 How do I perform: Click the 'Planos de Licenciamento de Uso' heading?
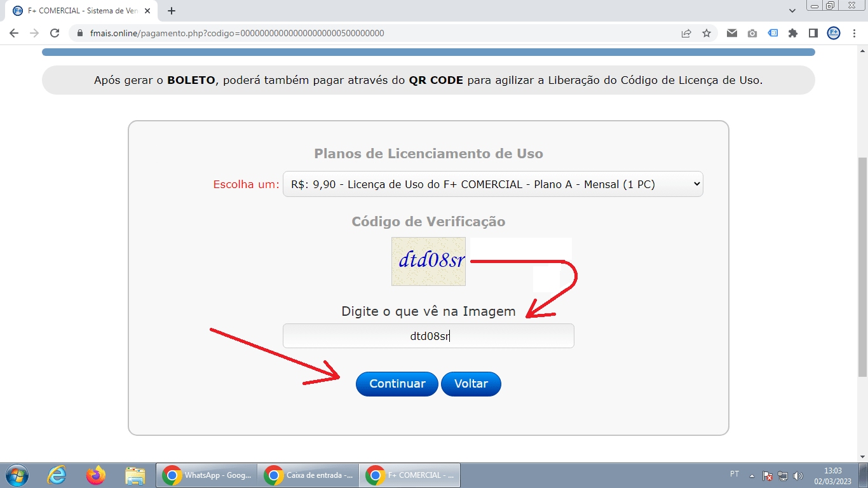pyautogui.click(x=428, y=154)
